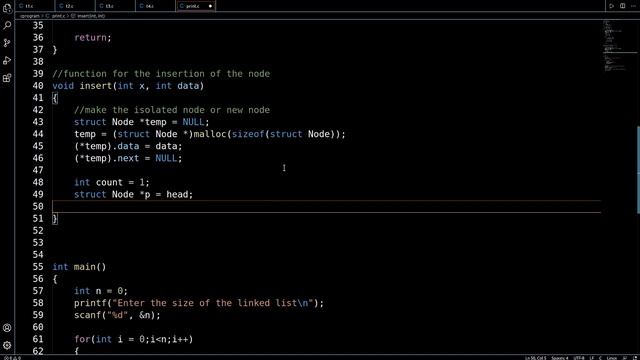Click 'int main()' on line 55
The width and height of the screenshot is (640, 360).
[79, 267]
